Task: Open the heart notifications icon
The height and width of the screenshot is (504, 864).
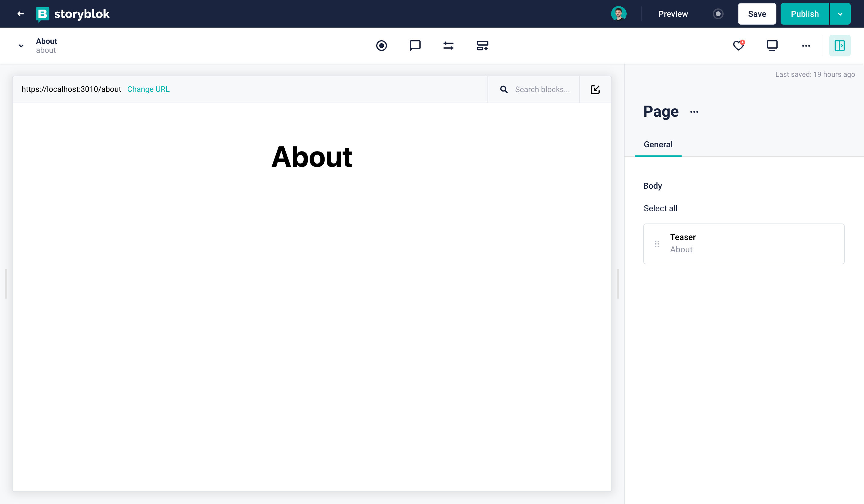Action: tap(739, 46)
